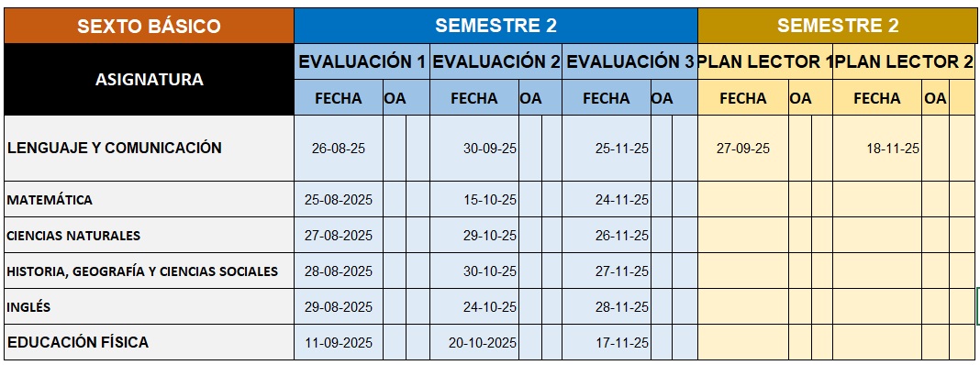
Task: Select the SEXTO BÁSICO header cell
Action: pyautogui.click(x=149, y=26)
